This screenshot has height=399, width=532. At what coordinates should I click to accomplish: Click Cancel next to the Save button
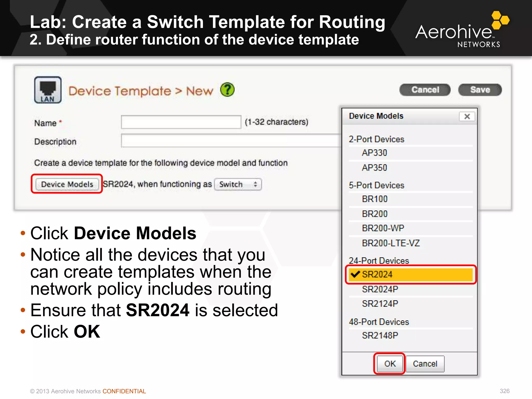click(x=425, y=90)
